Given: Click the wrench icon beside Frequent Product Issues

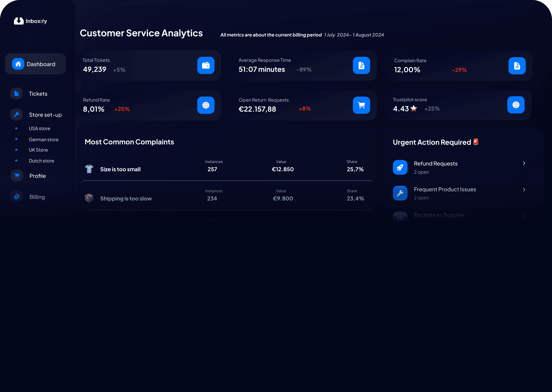Looking at the screenshot, I should 400,193.
